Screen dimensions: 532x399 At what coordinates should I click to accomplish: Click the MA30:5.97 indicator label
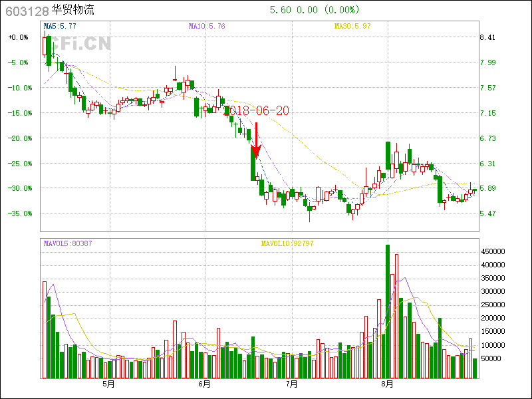pos(352,27)
